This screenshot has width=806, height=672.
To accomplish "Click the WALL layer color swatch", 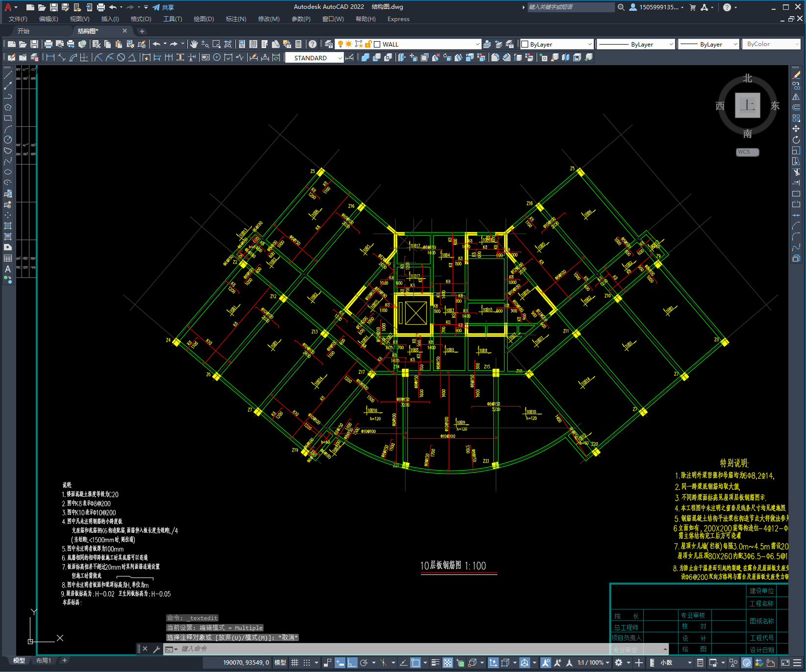I will tap(377, 44).
